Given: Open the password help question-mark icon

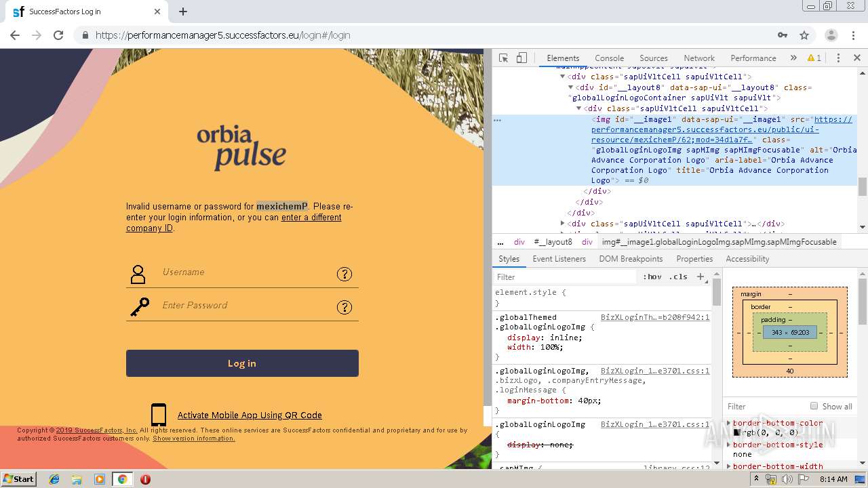Looking at the screenshot, I should (344, 307).
